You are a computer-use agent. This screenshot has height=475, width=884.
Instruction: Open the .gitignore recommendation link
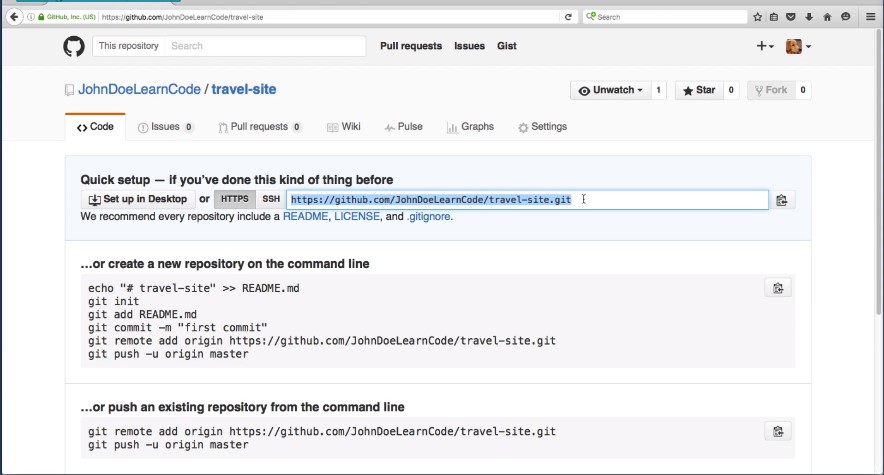(x=429, y=216)
